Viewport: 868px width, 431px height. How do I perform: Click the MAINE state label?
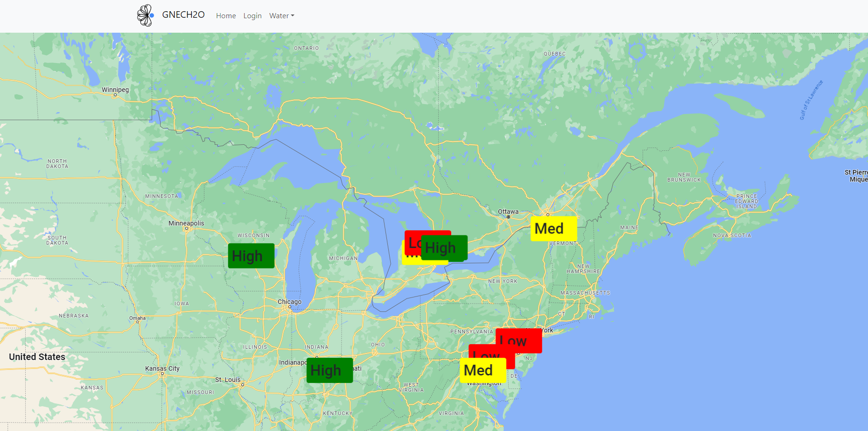(x=629, y=227)
